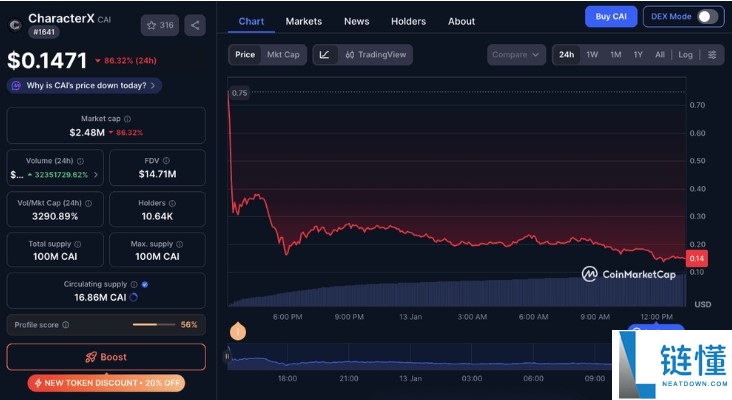This screenshot has height=400, width=732.
Task: Click the pause handle on range navigator
Action: point(227,356)
